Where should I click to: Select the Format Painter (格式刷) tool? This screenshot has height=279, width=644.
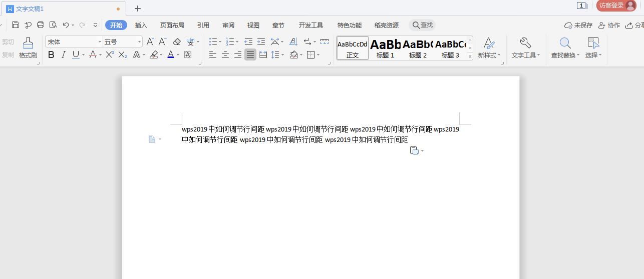point(28,48)
